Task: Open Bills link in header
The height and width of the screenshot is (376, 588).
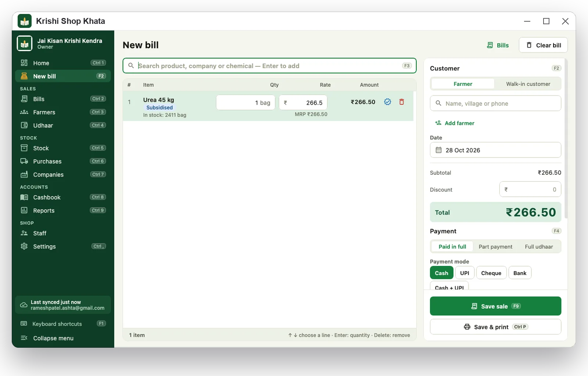Action: click(498, 45)
